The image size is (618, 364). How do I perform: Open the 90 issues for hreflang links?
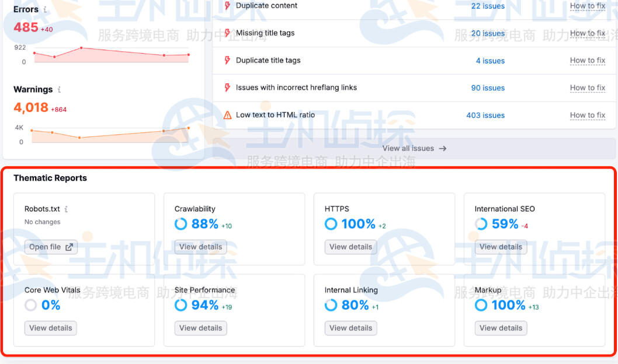point(488,87)
